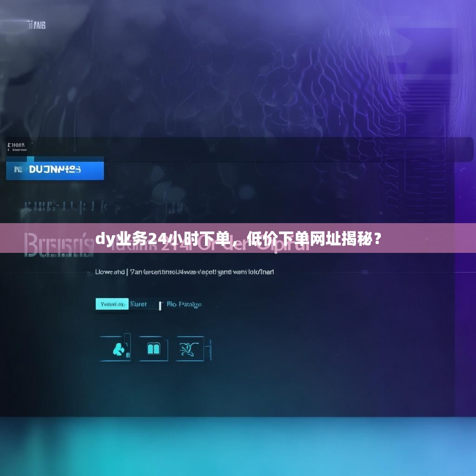
Task: Click the blue DUJN banner button
Action: click(55, 169)
